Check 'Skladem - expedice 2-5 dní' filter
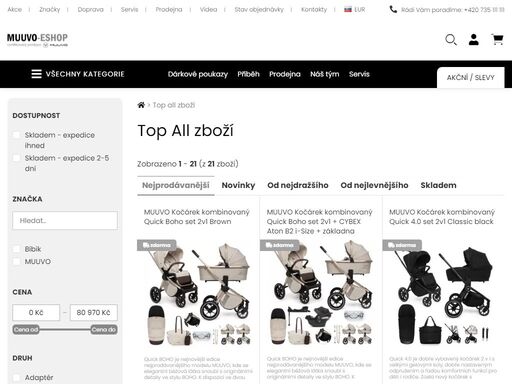512x384 pixels. click(16, 158)
